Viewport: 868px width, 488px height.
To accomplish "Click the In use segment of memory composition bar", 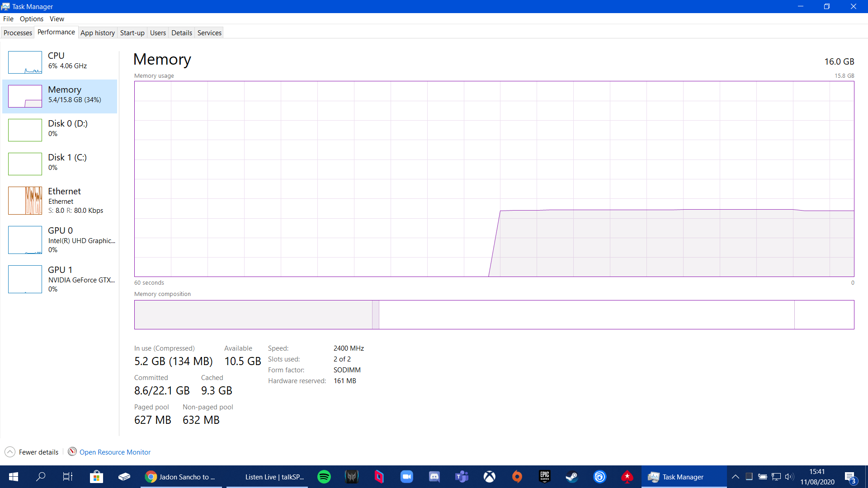I will pos(253,314).
